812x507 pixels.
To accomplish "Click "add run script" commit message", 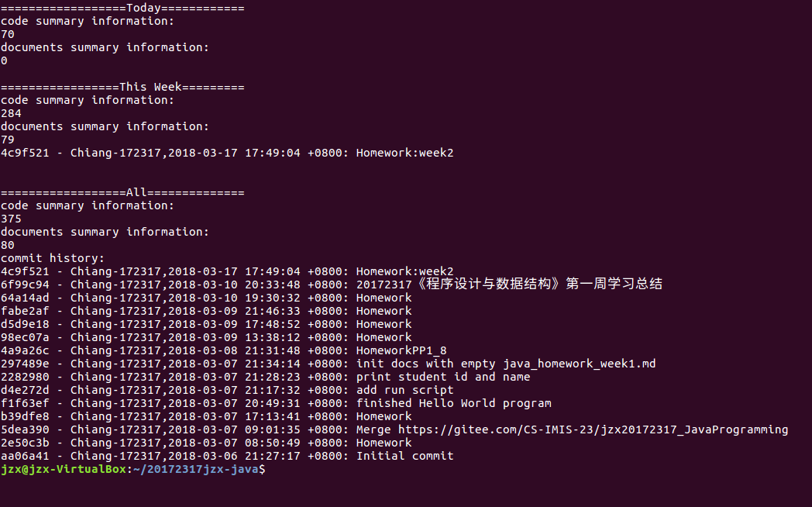I will [x=404, y=390].
